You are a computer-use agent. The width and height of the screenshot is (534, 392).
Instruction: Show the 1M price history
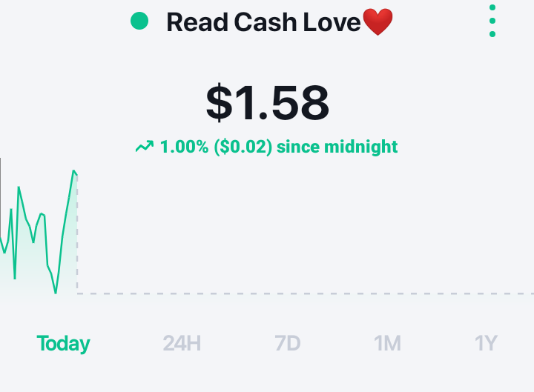point(387,343)
